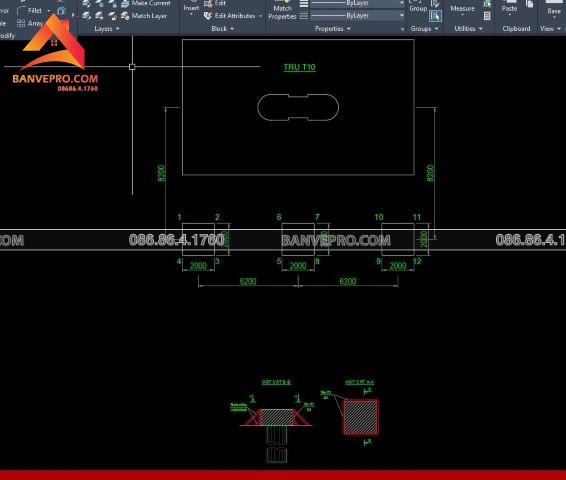
Task: Expand the Properties panel title
Action: pyautogui.click(x=332, y=29)
